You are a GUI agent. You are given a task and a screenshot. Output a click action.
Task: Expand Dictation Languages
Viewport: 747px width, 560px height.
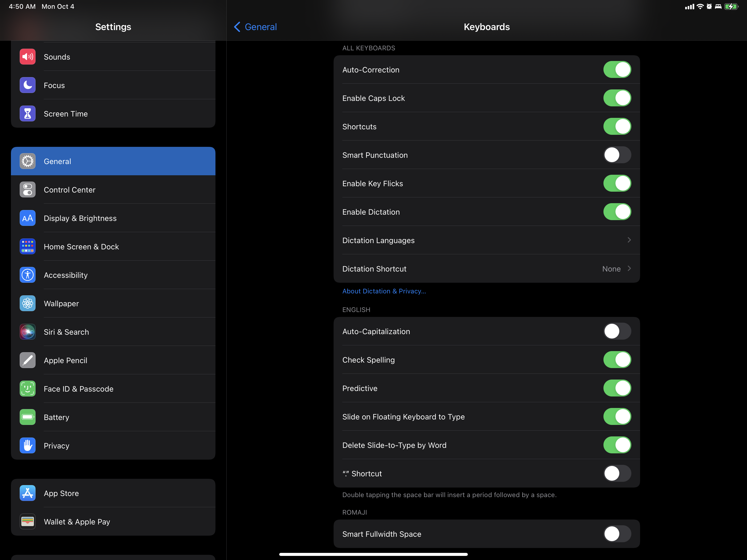pyautogui.click(x=486, y=240)
